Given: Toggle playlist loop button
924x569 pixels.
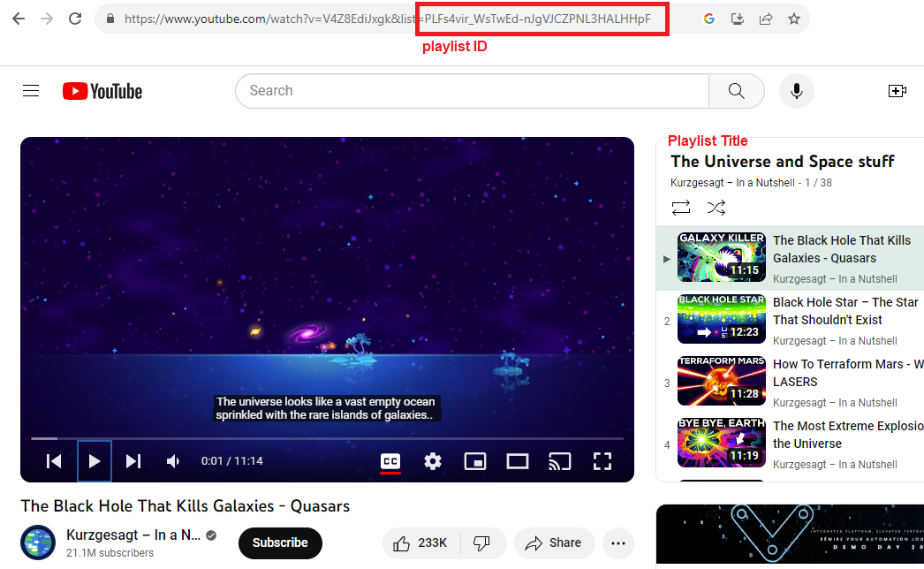Looking at the screenshot, I should click(x=681, y=208).
